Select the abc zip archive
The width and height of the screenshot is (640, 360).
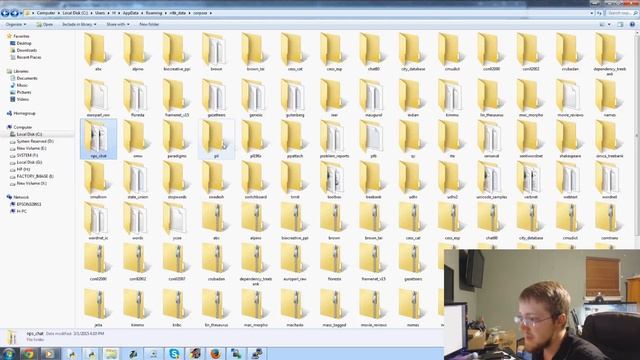[216, 221]
